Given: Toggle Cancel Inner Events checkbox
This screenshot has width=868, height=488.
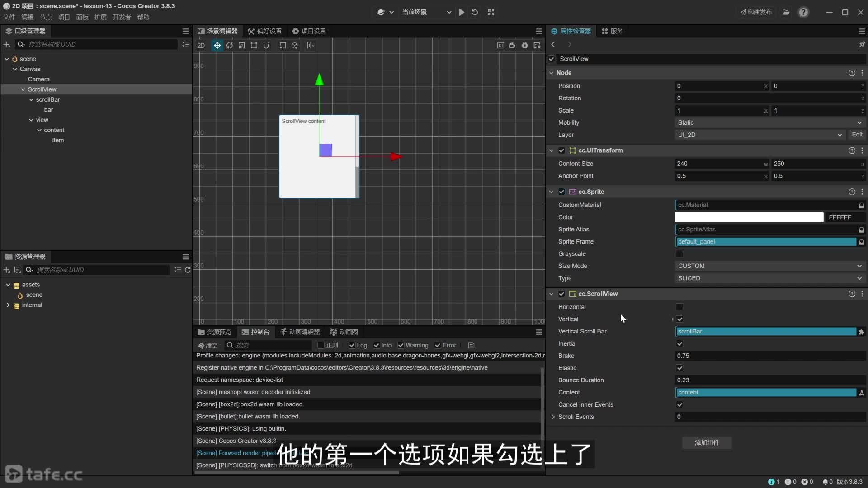Looking at the screenshot, I should (679, 404).
